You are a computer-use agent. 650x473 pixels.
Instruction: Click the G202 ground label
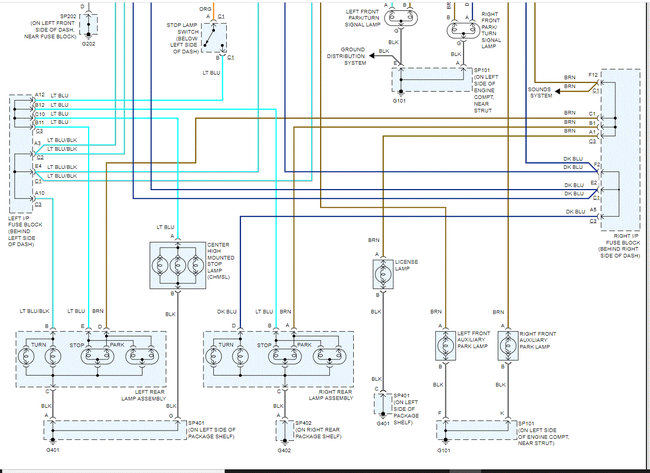88,44
